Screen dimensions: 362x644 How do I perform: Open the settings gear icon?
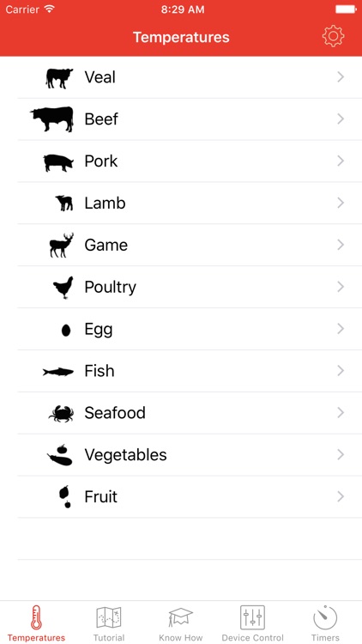pos(333,36)
